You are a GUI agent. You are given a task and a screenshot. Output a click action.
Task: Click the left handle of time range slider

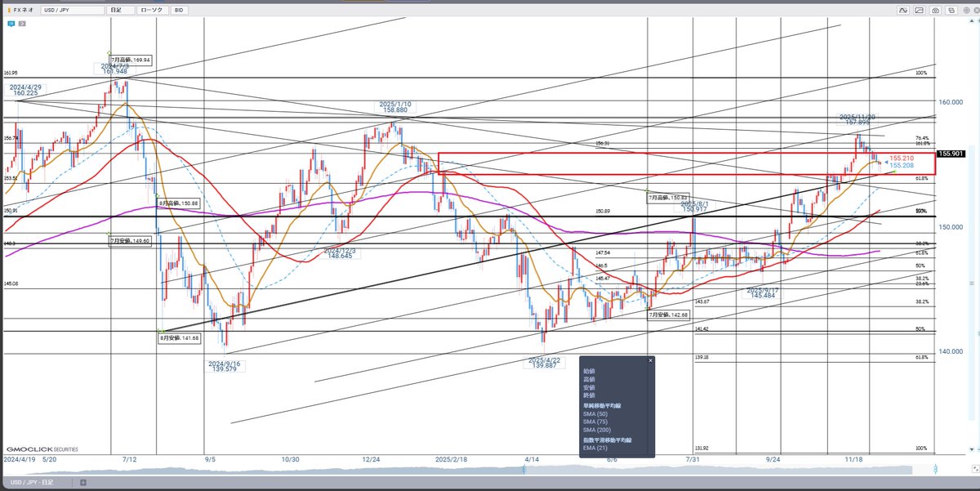coord(524,469)
